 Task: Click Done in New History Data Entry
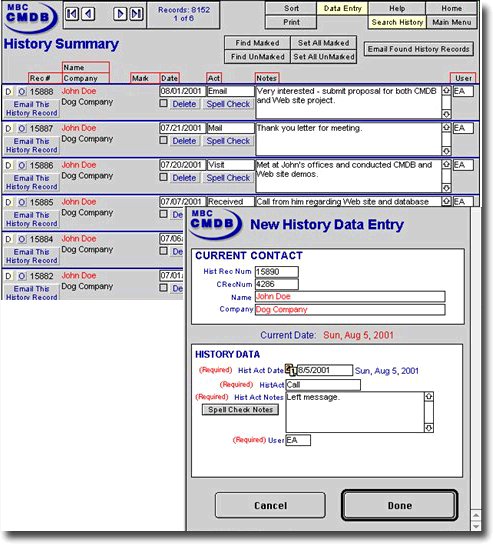click(400, 505)
